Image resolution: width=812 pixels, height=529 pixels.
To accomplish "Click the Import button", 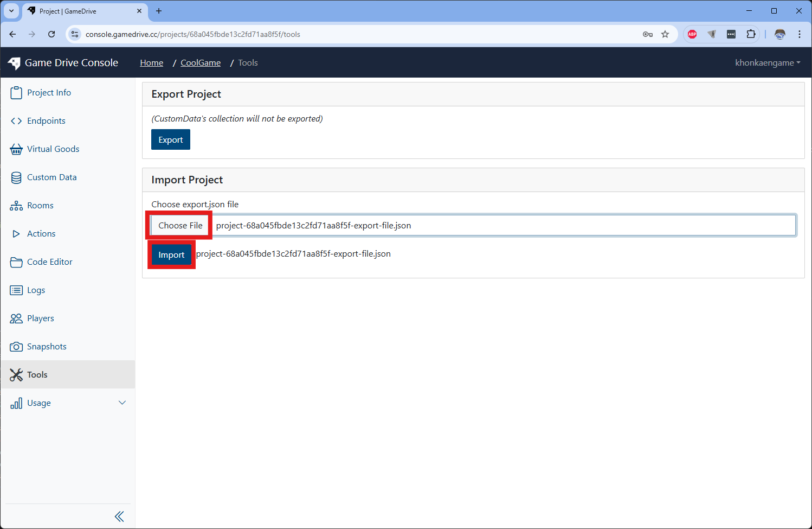I will coord(171,254).
